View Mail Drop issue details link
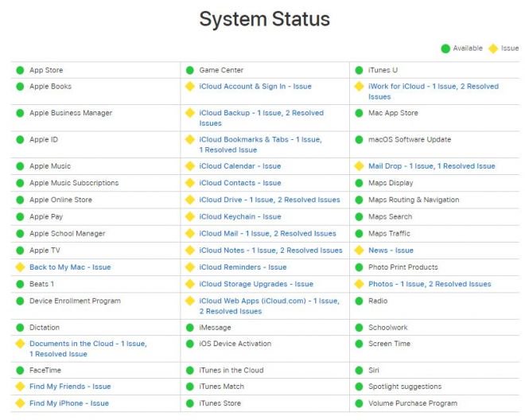 pyautogui.click(x=432, y=166)
